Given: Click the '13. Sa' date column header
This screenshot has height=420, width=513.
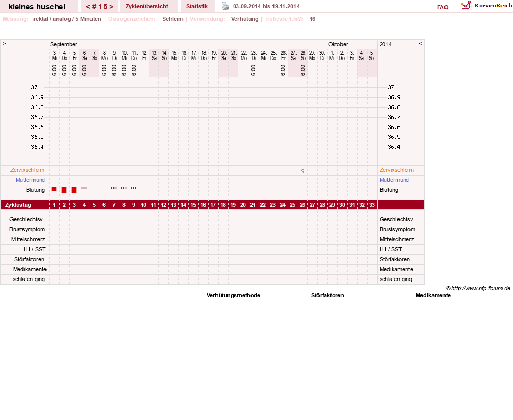Looking at the screenshot, I should click(x=154, y=55).
